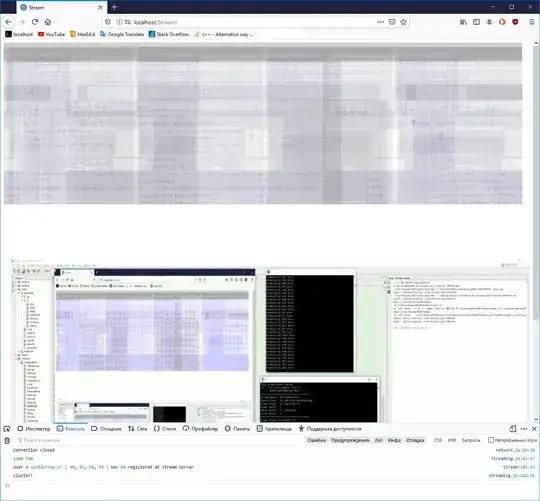Close the Stream tab
Viewport: 540px width, 501px height.
(100, 7)
